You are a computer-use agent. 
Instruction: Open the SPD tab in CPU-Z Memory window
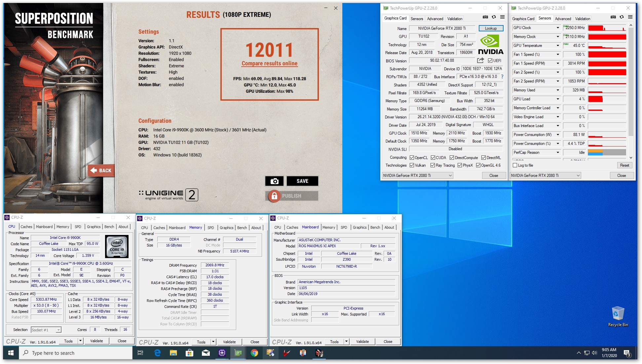pos(211,228)
